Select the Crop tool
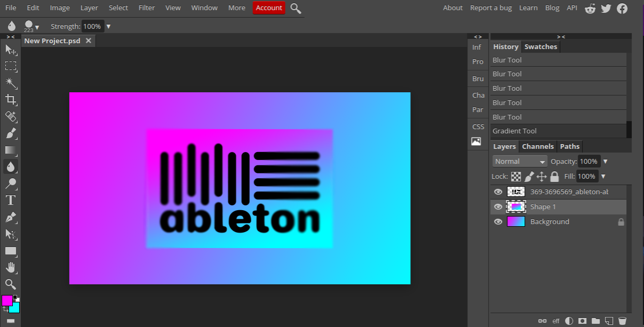 tap(10, 99)
